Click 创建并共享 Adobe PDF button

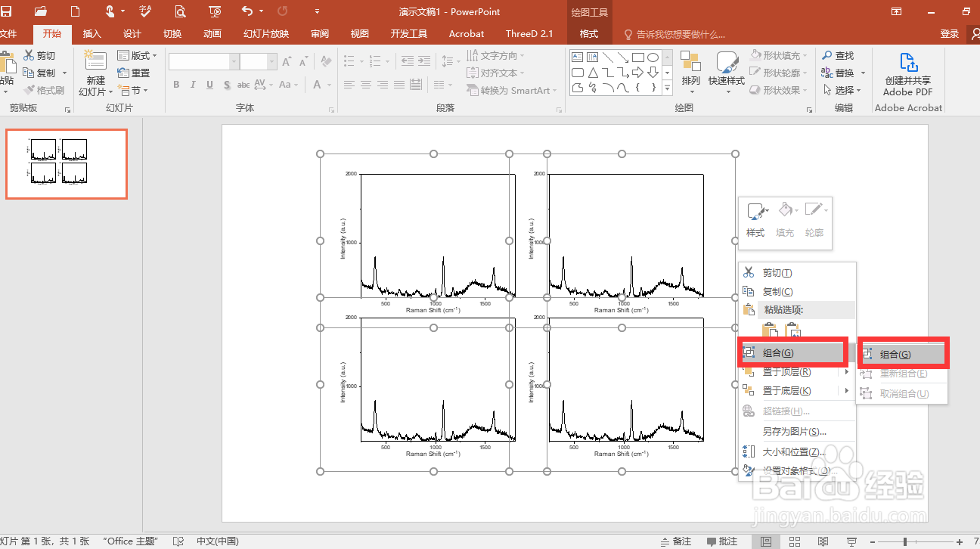(908, 75)
